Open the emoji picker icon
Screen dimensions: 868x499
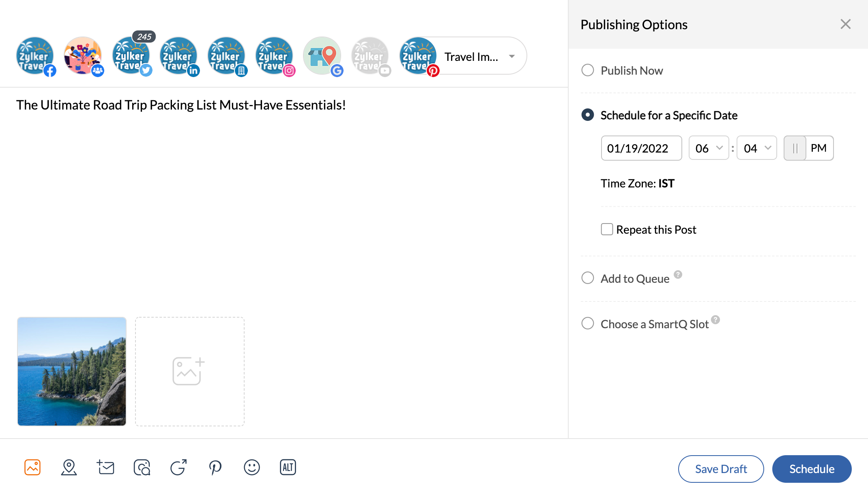(x=251, y=467)
